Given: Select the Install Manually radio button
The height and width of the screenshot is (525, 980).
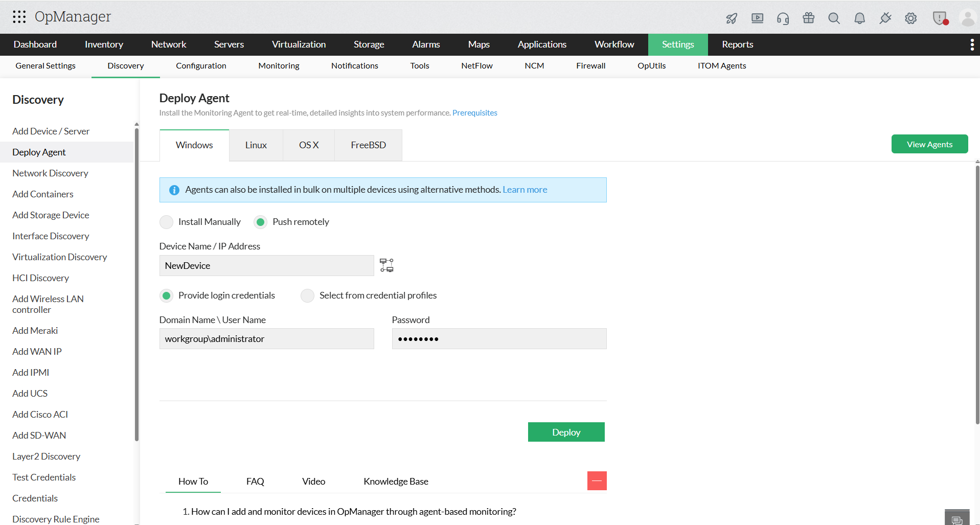Looking at the screenshot, I should coord(166,222).
